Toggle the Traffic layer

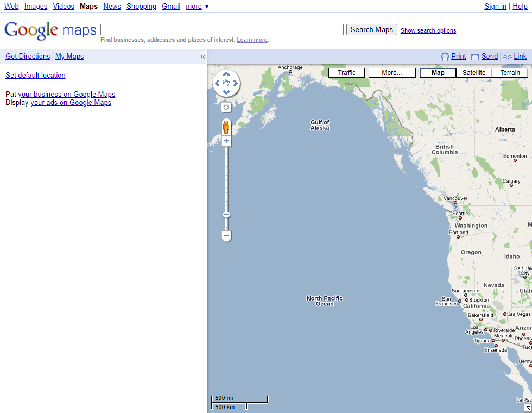pyautogui.click(x=347, y=73)
